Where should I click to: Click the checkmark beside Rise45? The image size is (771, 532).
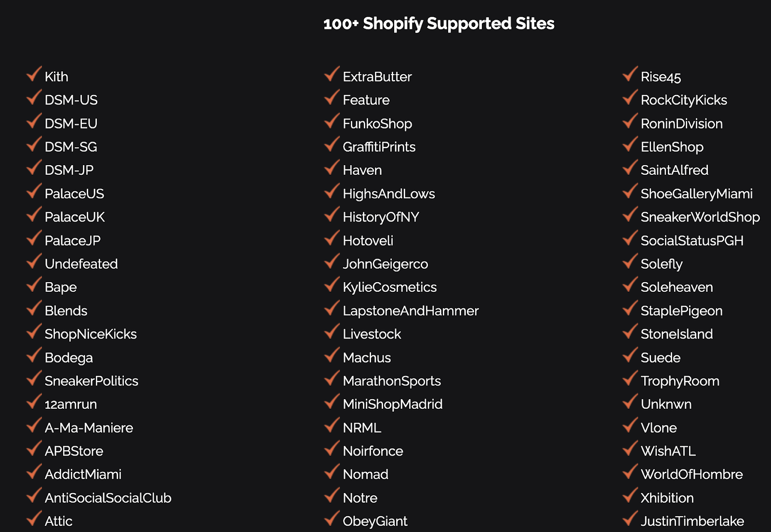[630, 74]
